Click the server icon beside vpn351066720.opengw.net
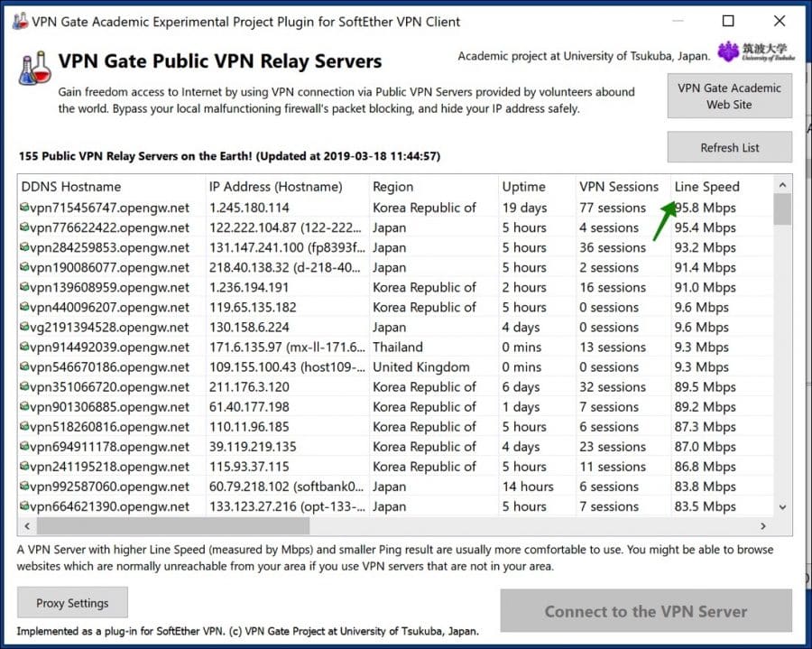The width and height of the screenshot is (812, 649). [24, 385]
